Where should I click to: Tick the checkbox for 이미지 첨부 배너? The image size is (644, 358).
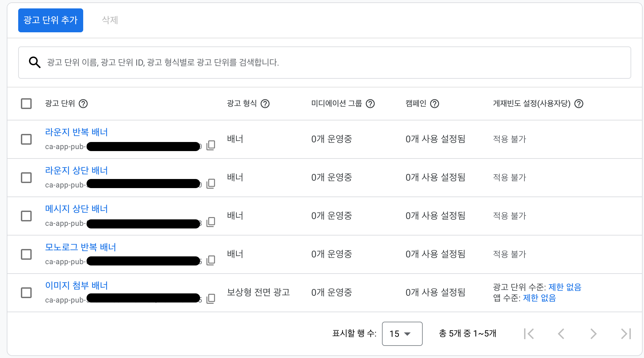coord(26,293)
